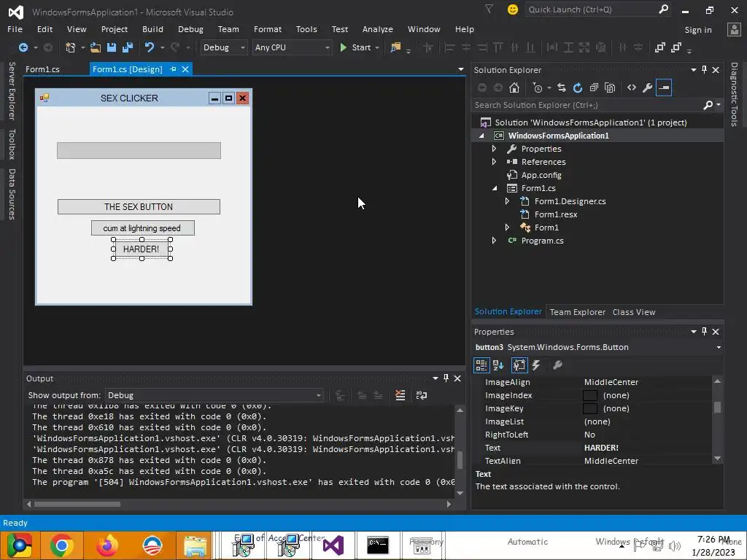Click the Quick Launch search magnifier icon
This screenshot has width=747, height=560.
click(663, 9)
